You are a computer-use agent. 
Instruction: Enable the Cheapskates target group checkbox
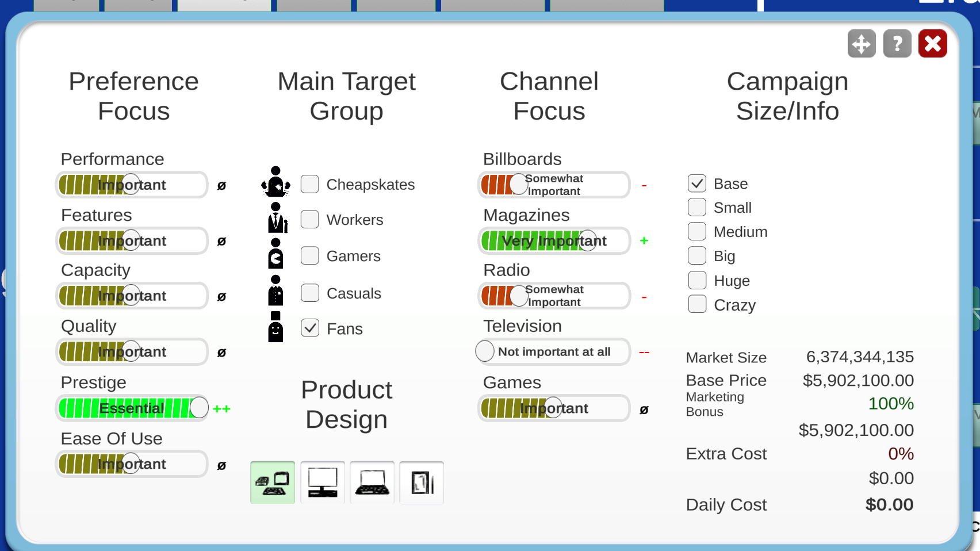(310, 184)
